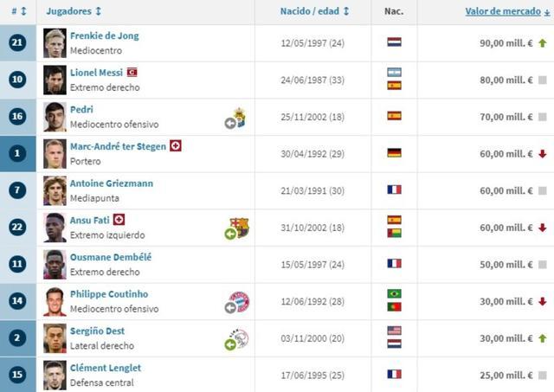Click Philippe Coutinho's portrait thumbnail
The height and width of the screenshot is (392, 554).
55,301
